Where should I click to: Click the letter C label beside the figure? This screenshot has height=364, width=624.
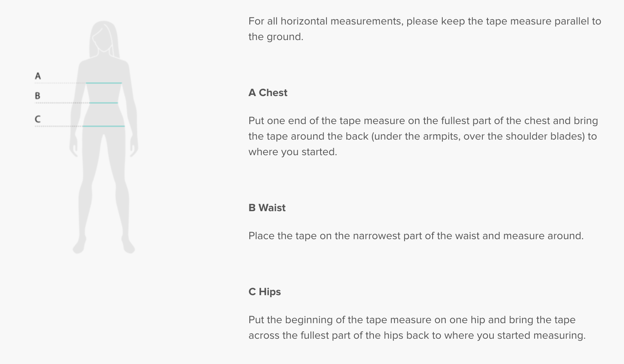(37, 119)
